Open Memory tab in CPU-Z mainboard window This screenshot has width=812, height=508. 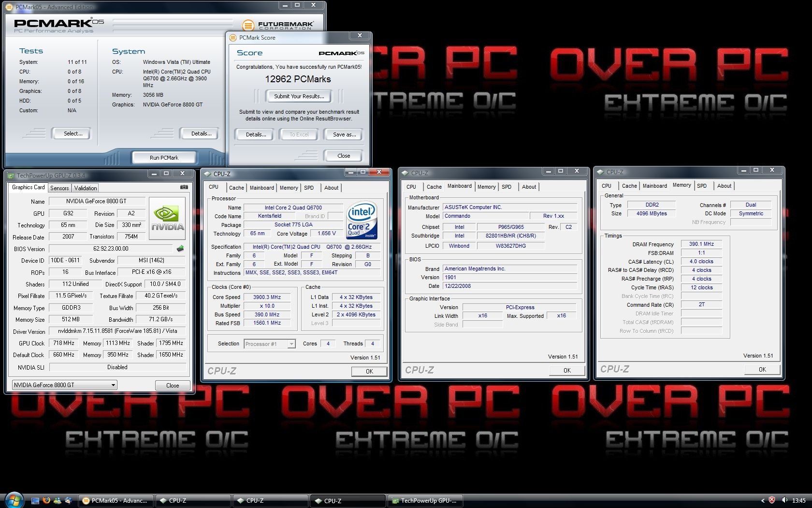click(486, 187)
